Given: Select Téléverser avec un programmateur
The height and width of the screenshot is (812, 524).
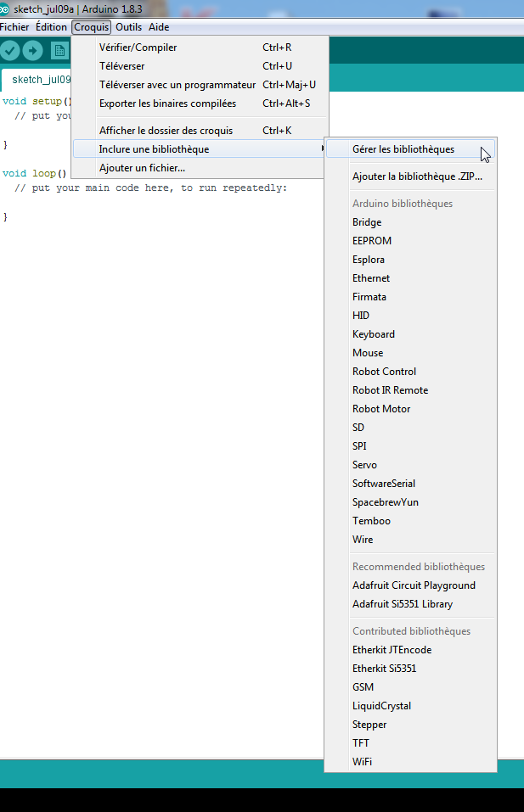Looking at the screenshot, I should 200,84.
